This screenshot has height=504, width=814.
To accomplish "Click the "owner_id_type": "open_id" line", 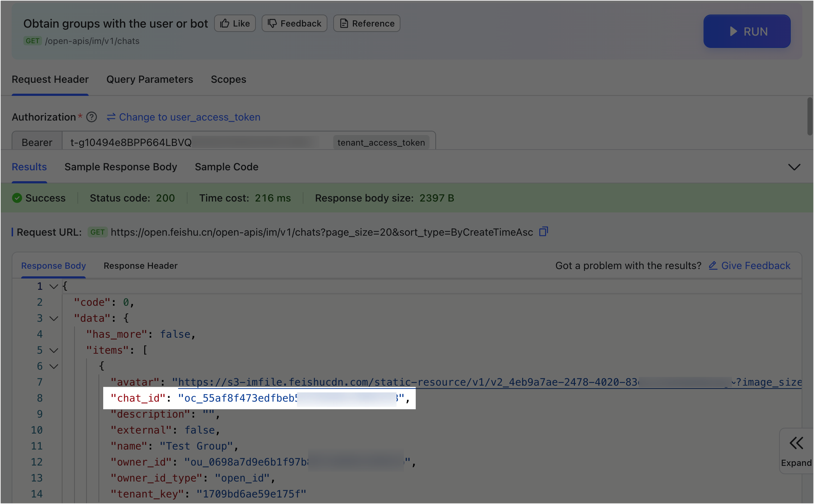I will point(193,478).
